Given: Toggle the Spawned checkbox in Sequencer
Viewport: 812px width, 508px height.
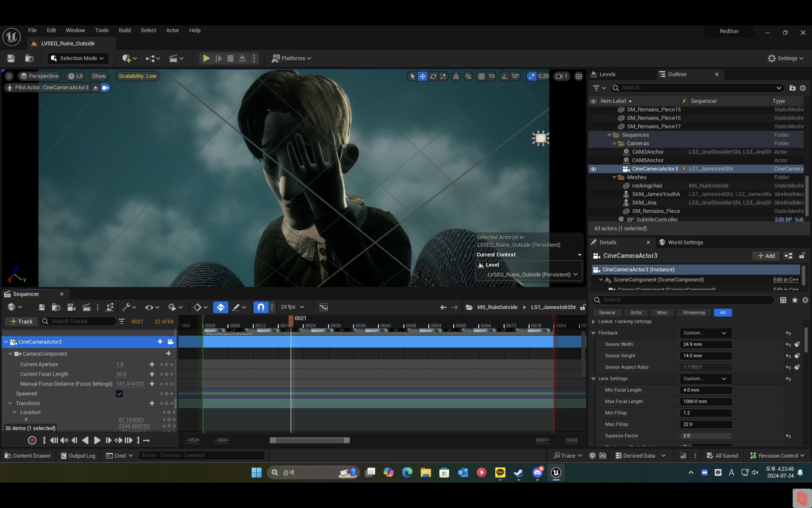Looking at the screenshot, I should (x=119, y=394).
